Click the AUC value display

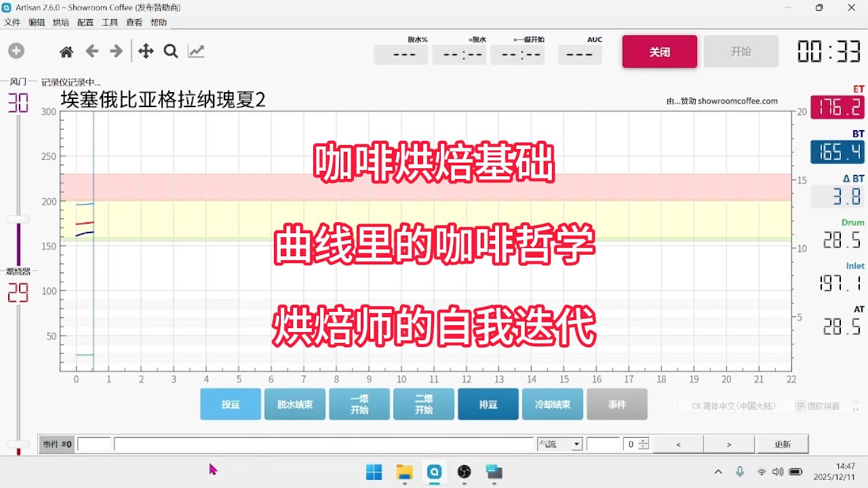pos(580,54)
